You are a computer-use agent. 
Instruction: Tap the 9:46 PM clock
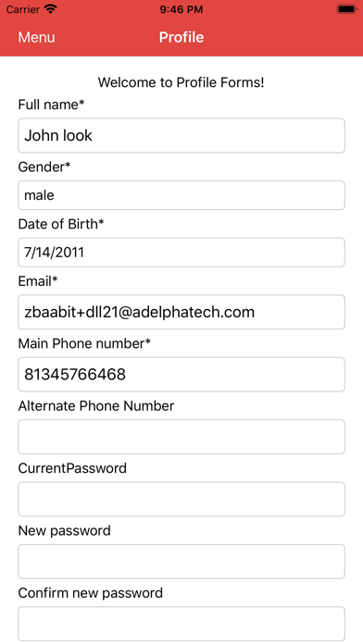click(181, 9)
